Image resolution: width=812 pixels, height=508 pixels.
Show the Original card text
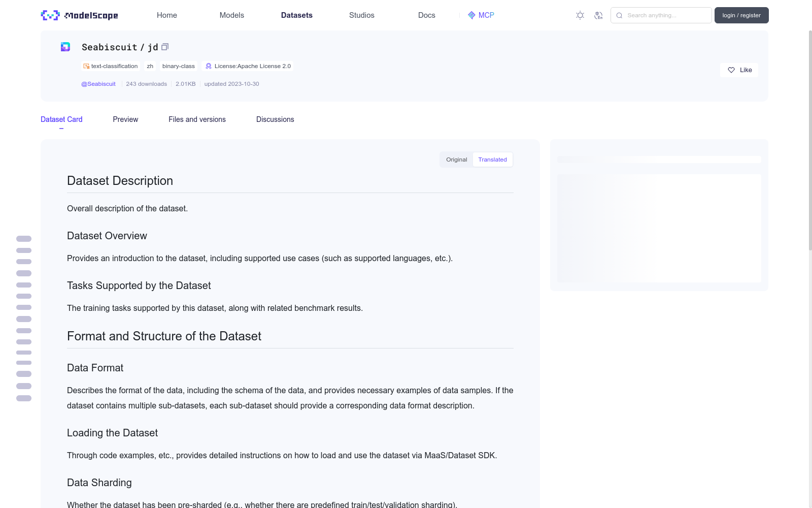(457, 160)
